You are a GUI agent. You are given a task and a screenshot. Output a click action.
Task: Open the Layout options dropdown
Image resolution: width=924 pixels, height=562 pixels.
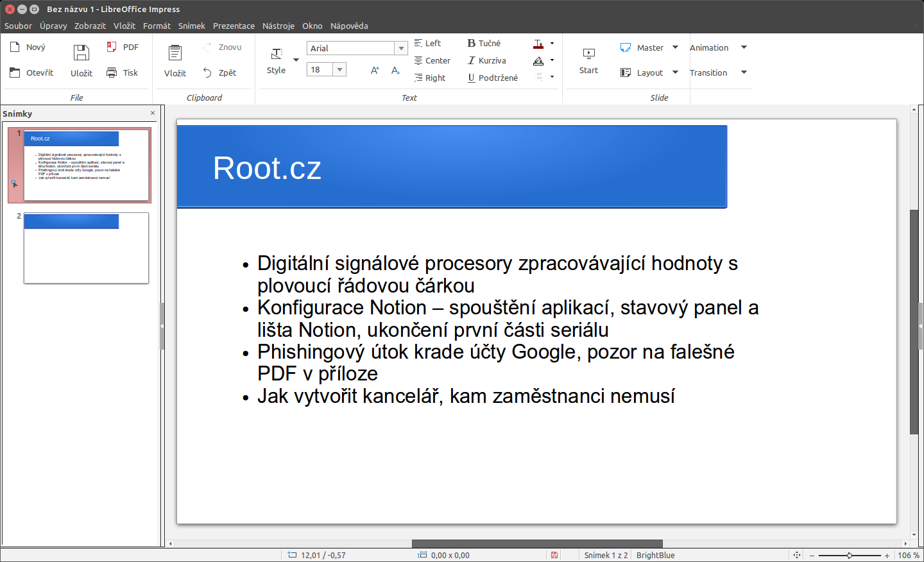coord(675,72)
